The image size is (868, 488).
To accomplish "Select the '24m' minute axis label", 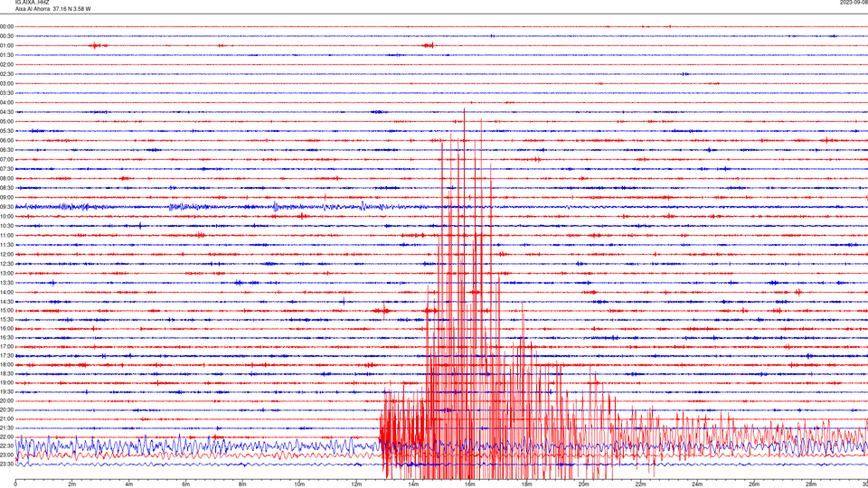I will pyautogui.click(x=697, y=484).
